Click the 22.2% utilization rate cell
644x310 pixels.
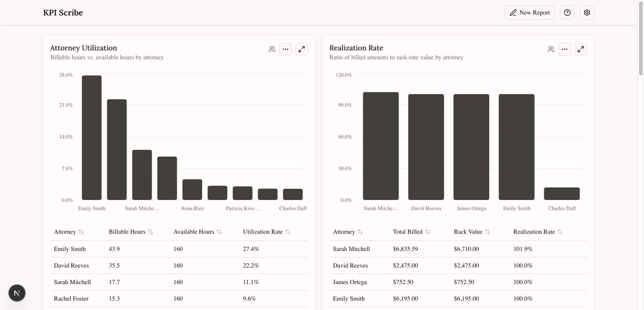click(x=251, y=266)
